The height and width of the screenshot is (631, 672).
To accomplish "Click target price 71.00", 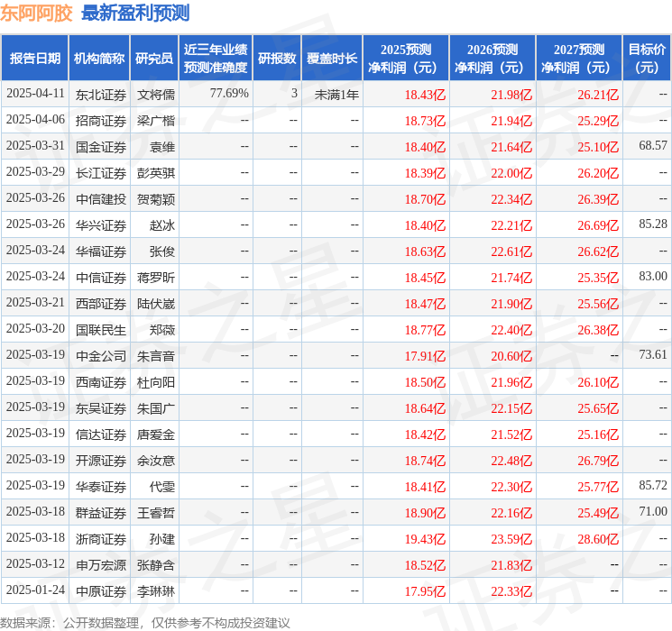I will [653, 511].
